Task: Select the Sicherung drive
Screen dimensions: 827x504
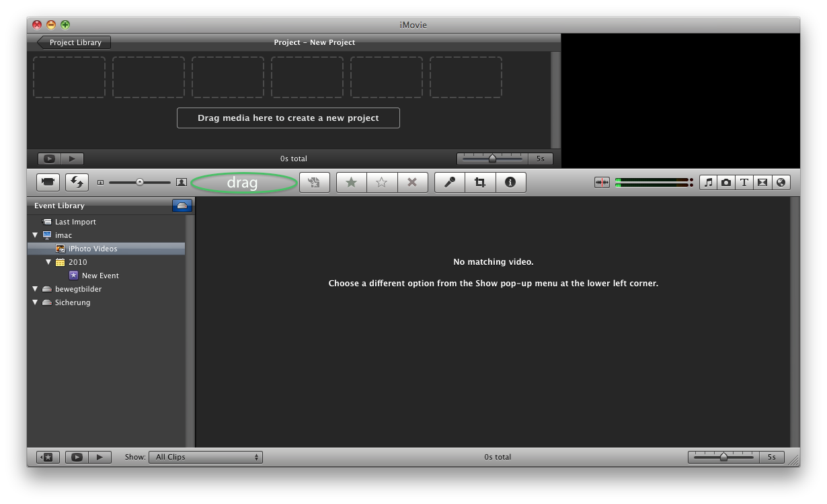Action: [72, 302]
